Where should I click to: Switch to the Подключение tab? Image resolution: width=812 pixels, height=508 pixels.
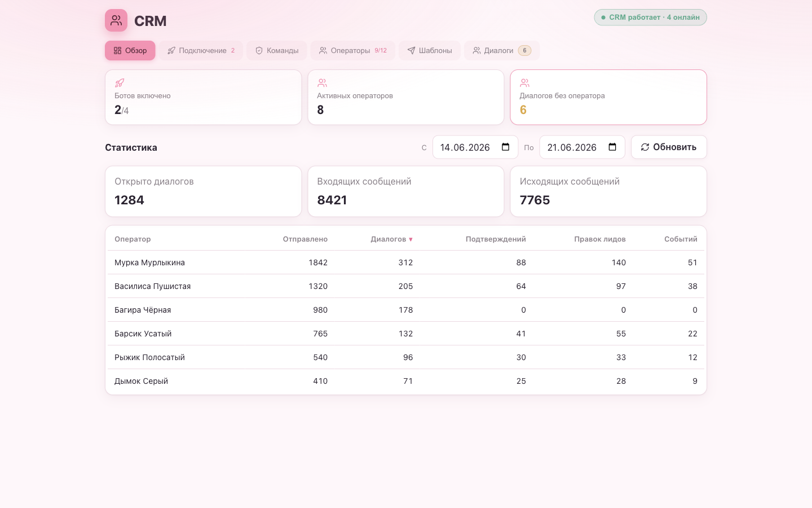201,50
